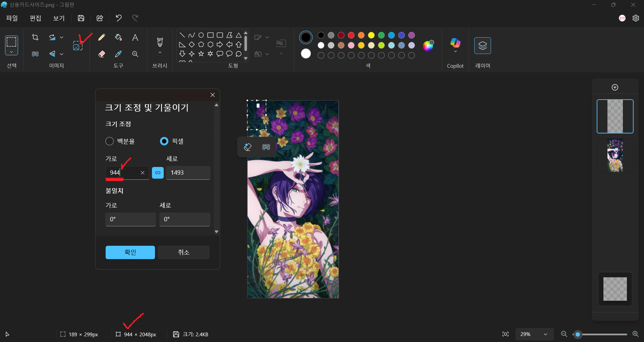Clear the 가로 width field

coord(143,173)
